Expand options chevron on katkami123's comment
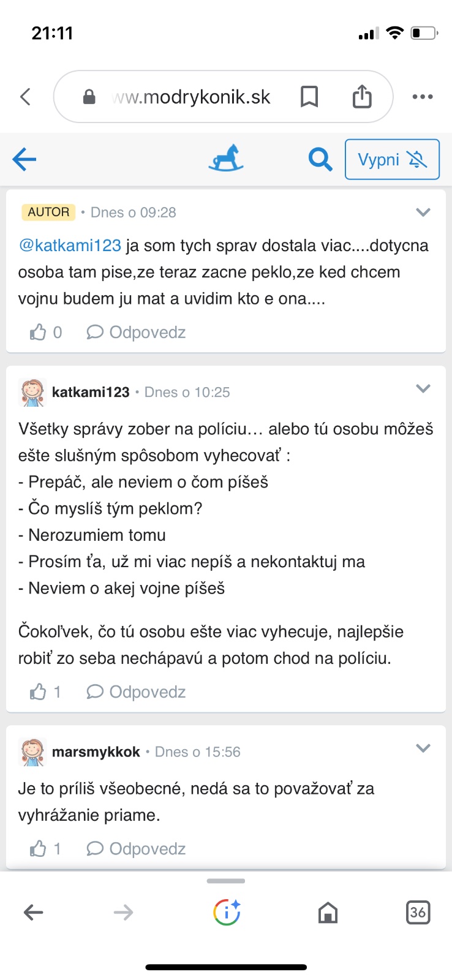Image resolution: width=452 pixels, height=980 pixels. point(423,389)
